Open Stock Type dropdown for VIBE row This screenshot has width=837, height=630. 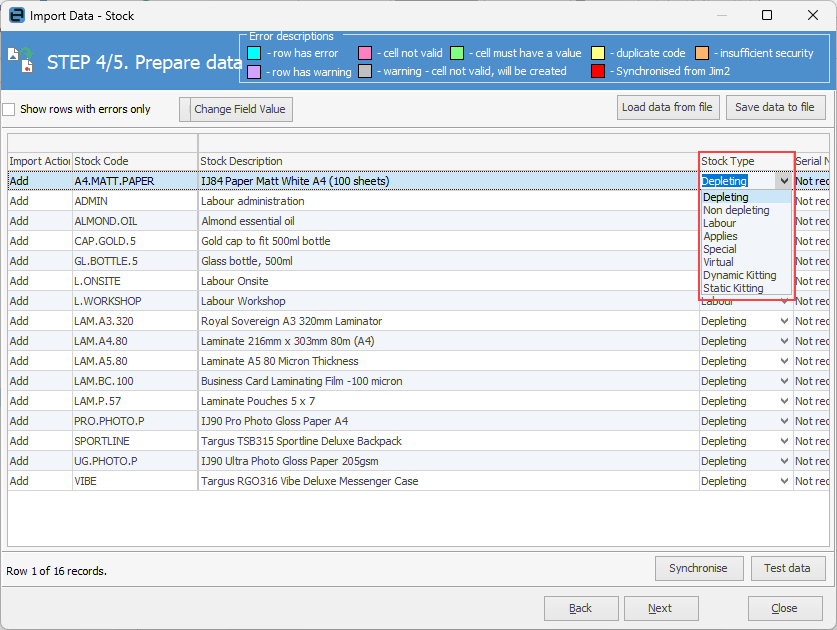click(x=784, y=481)
